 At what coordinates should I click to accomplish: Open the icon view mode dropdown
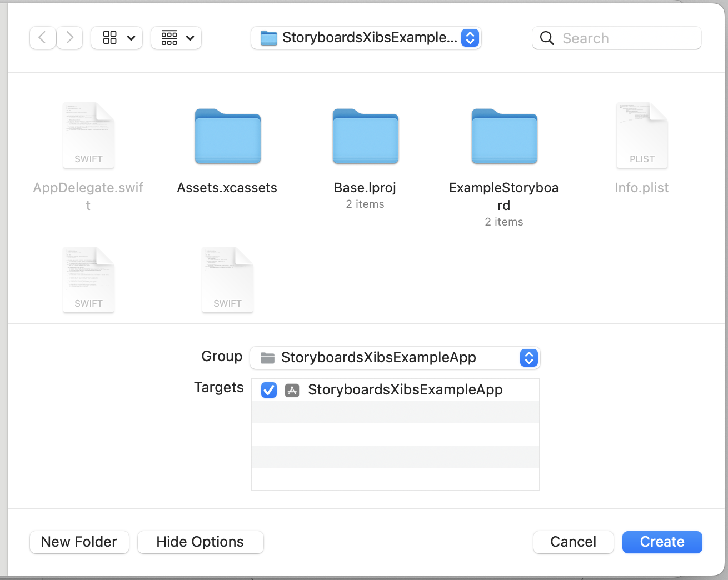coord(117,38)
